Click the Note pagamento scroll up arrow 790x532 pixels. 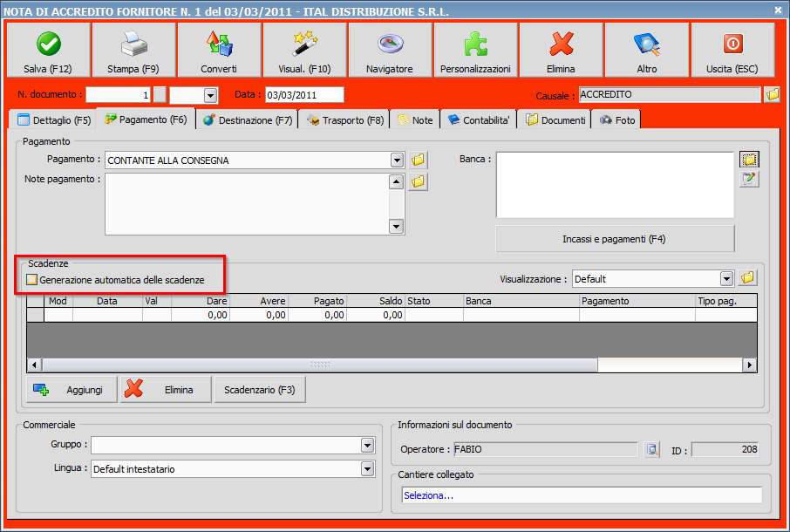397,182
